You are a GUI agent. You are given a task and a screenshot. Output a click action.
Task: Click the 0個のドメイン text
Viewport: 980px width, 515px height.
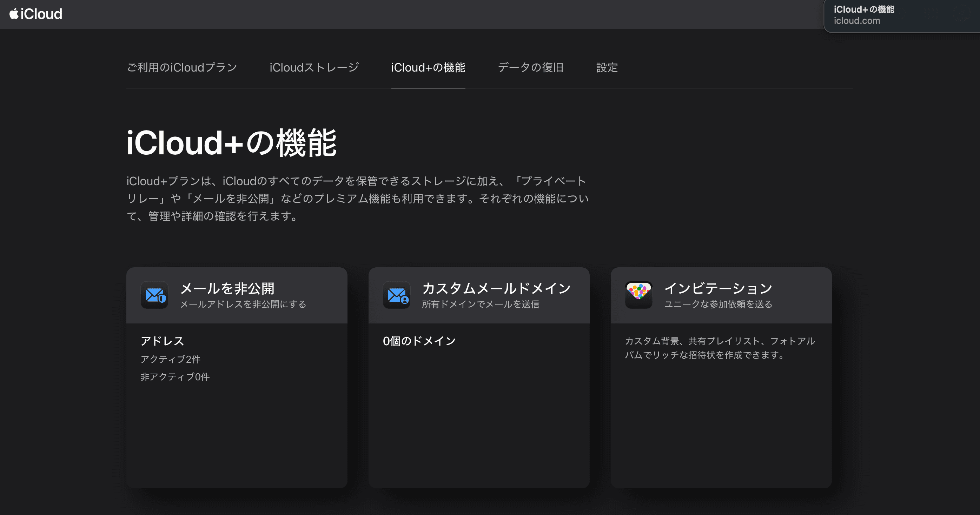pyautogui.click(x=419, y=341)
